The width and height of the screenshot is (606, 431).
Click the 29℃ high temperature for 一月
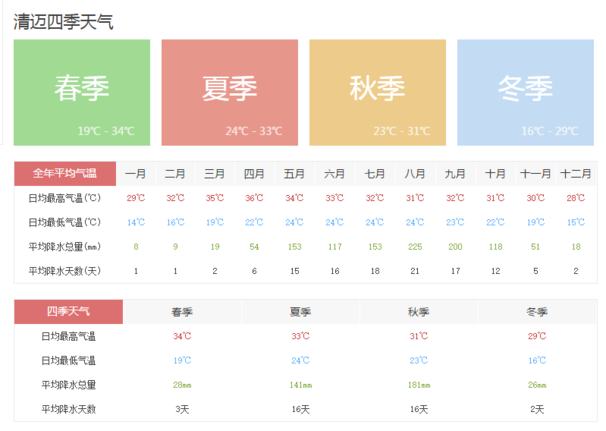point(136,198)
